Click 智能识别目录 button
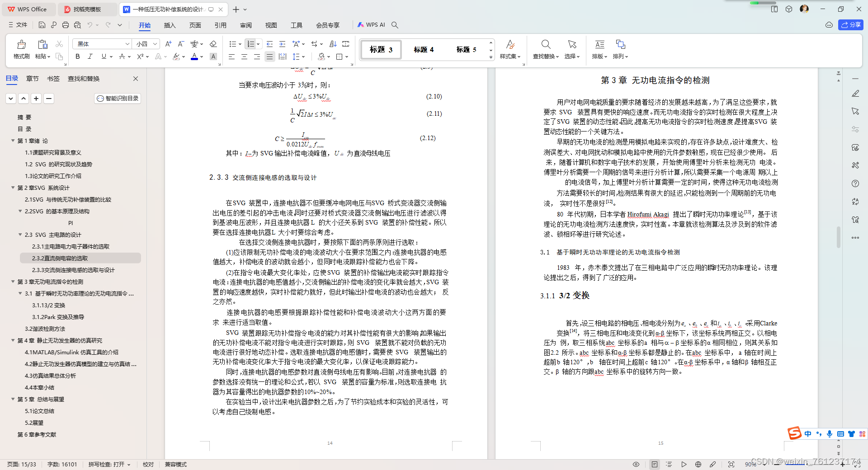Image resolution: width=868 pixels, height=470 pixels. tap(118, 99)
